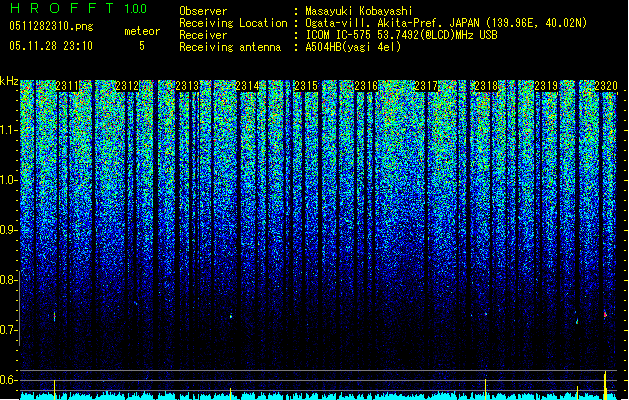The width and height of the screenshot is (629, 400).
Task: Click the 2317 time marker
Action: [x=426, y=86]
